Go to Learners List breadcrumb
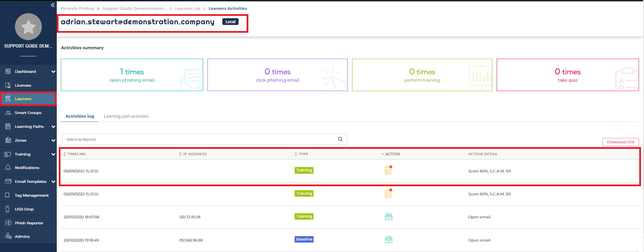The height and width of the screenshot is (252, 644). click(x=188, y=8)
